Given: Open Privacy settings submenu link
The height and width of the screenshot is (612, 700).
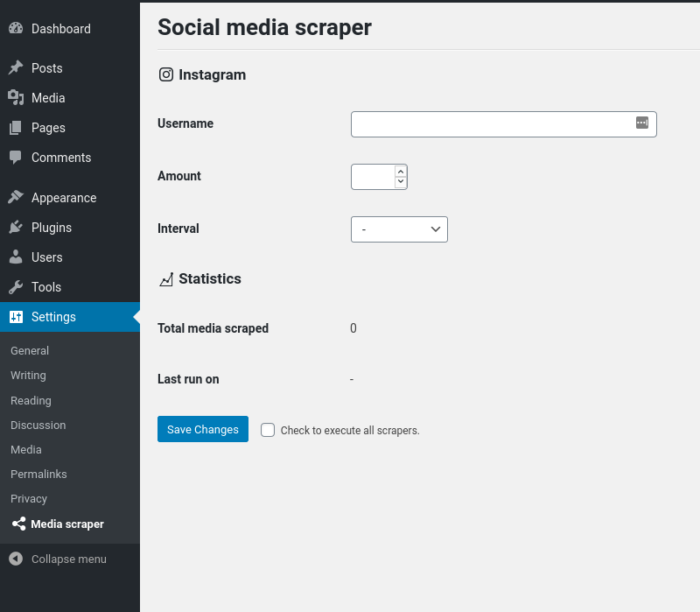Looking at the screenshot, I should click(29, 498).
